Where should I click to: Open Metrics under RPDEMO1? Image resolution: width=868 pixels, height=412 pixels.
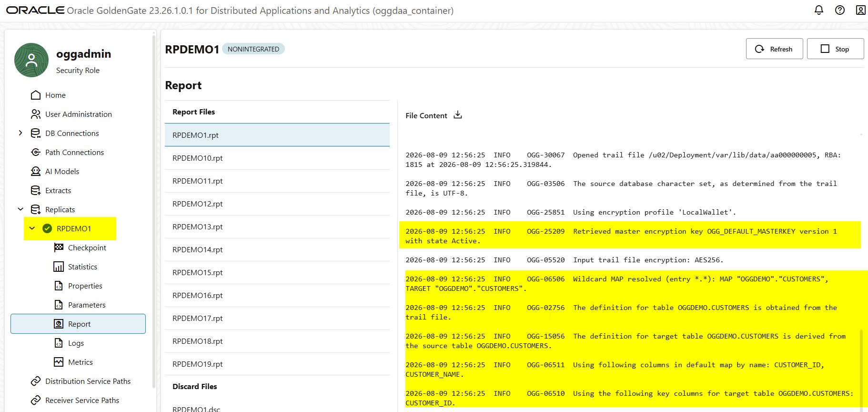[x=81, y=362]
